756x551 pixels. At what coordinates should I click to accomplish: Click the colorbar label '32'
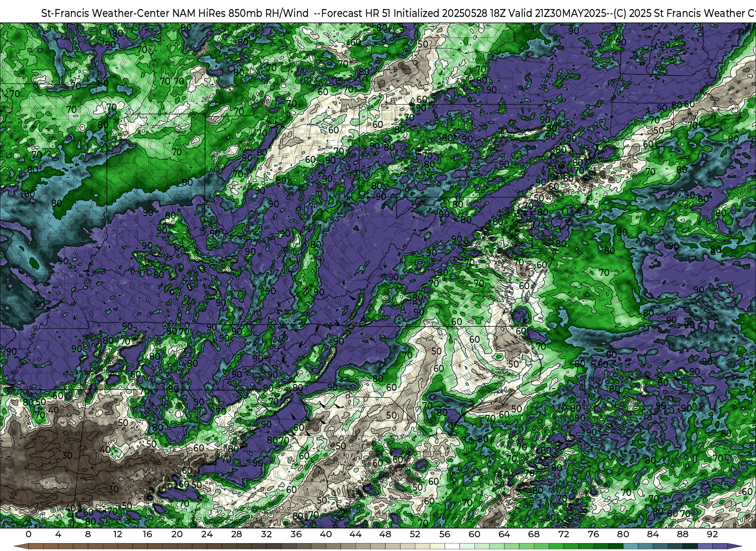[266, 534]
